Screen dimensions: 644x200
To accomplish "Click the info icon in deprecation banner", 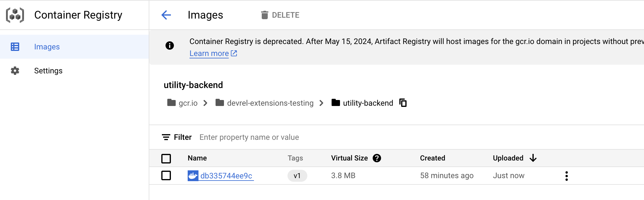I will click(x=170, y=46).
